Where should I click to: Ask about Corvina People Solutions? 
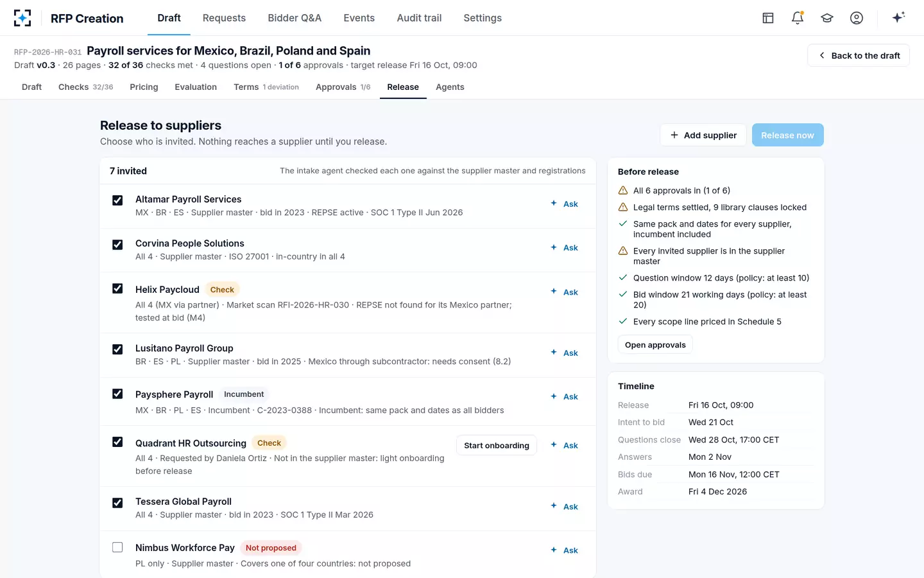click(565, 247)
